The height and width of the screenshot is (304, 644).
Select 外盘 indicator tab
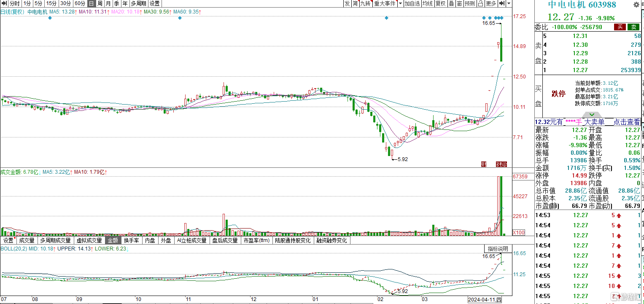pyautogui.click(x=166, y=240)
